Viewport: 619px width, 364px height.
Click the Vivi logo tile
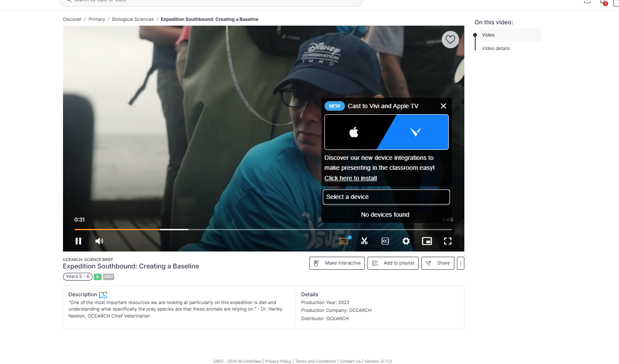point(416,132)
